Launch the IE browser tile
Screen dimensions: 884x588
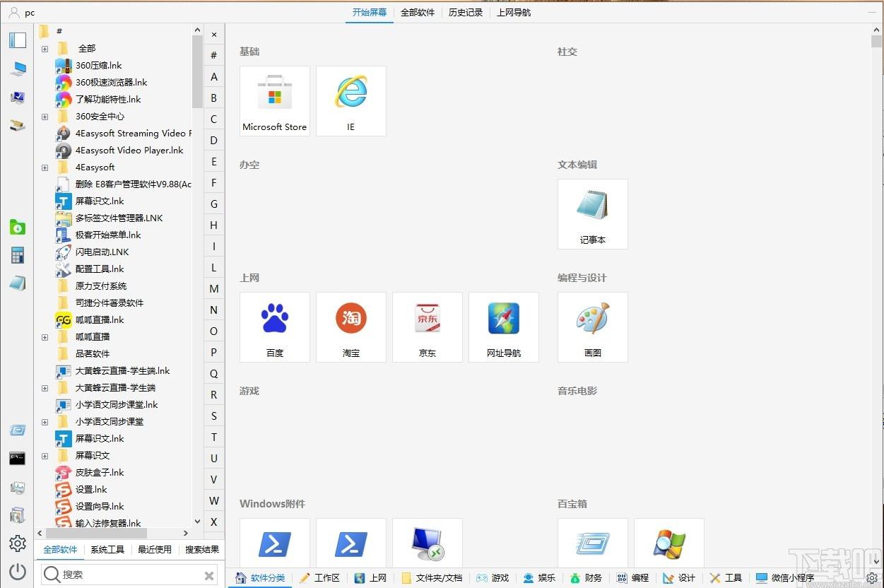click(351, 101)
